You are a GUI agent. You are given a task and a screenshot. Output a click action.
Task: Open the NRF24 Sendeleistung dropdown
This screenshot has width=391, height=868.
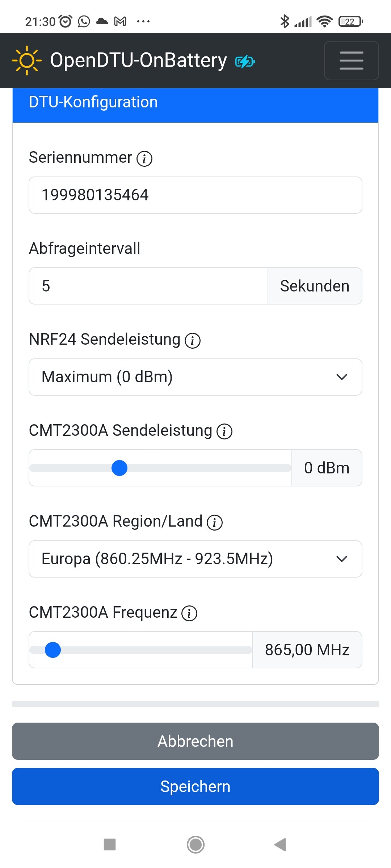(x=195, y=377)
